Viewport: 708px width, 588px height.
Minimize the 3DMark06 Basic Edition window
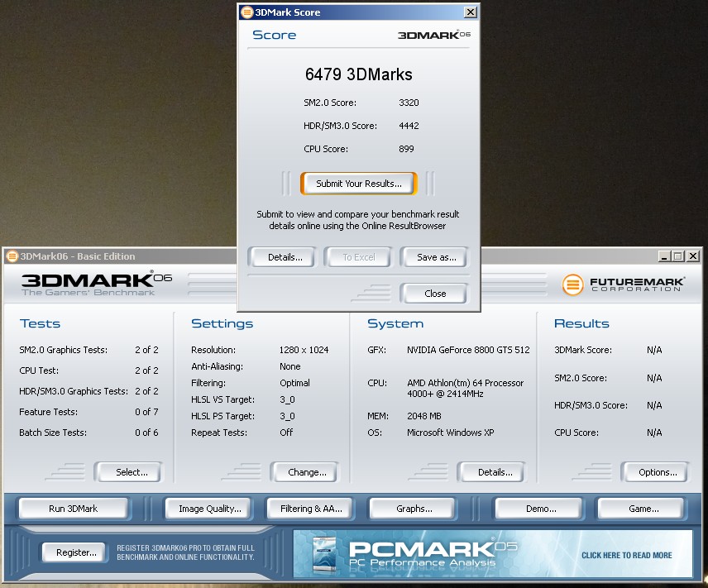(663, 256)
